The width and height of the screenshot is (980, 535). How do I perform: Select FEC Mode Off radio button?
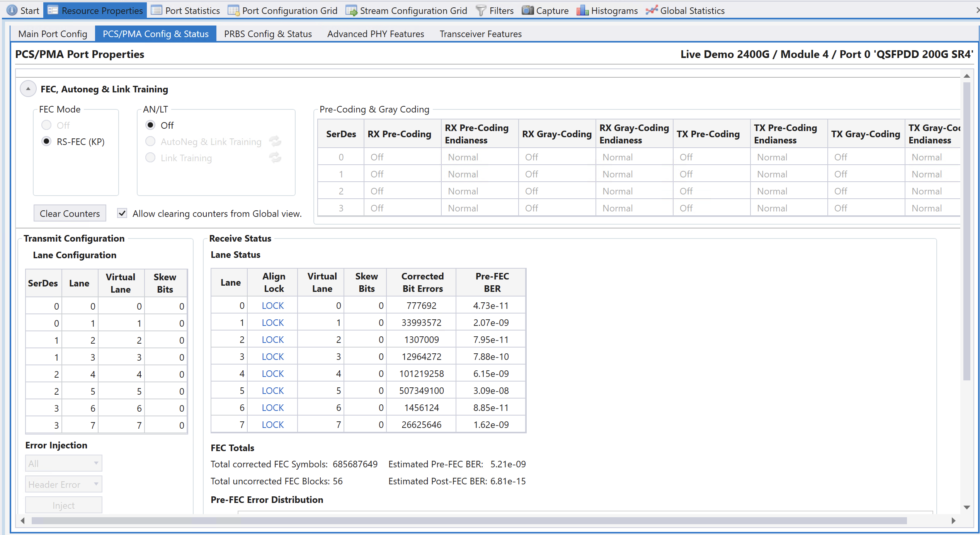point(46,125)
